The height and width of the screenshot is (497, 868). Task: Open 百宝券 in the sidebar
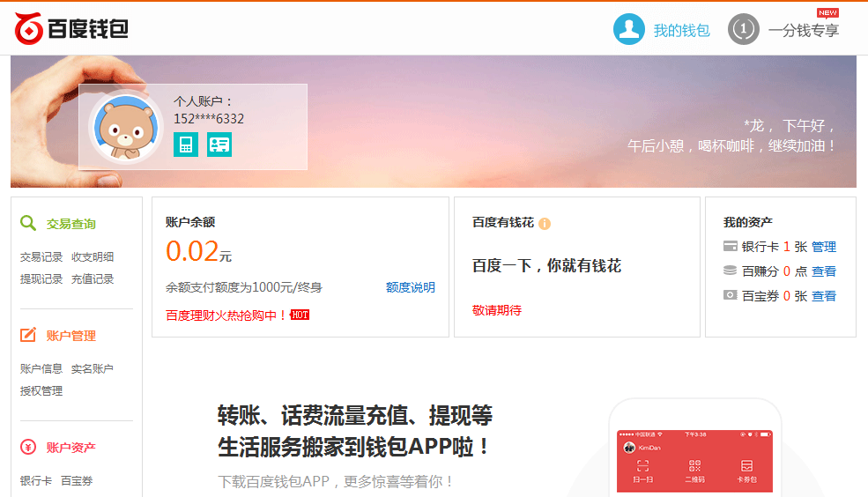tap(77, 480)
